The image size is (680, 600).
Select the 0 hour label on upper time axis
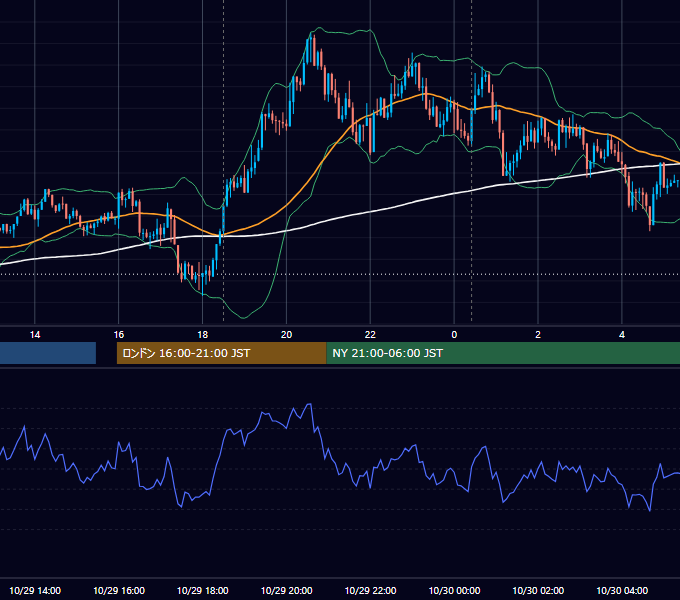click(454, 335)
